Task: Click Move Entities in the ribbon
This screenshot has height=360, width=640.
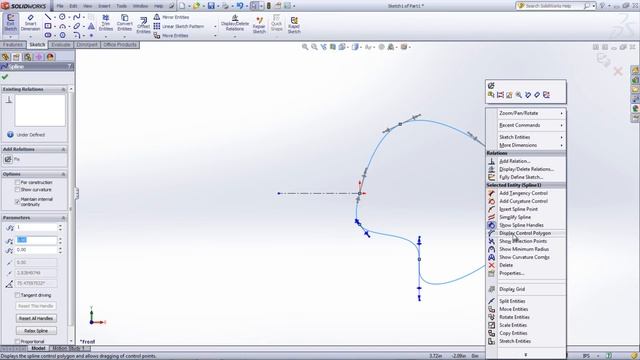Action: [171, 36]
